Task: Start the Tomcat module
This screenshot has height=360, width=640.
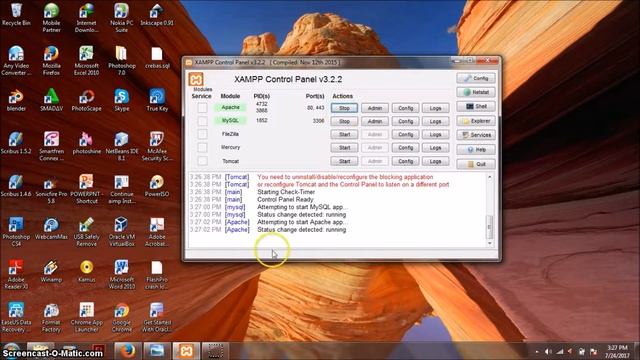Action: point(344,161)
